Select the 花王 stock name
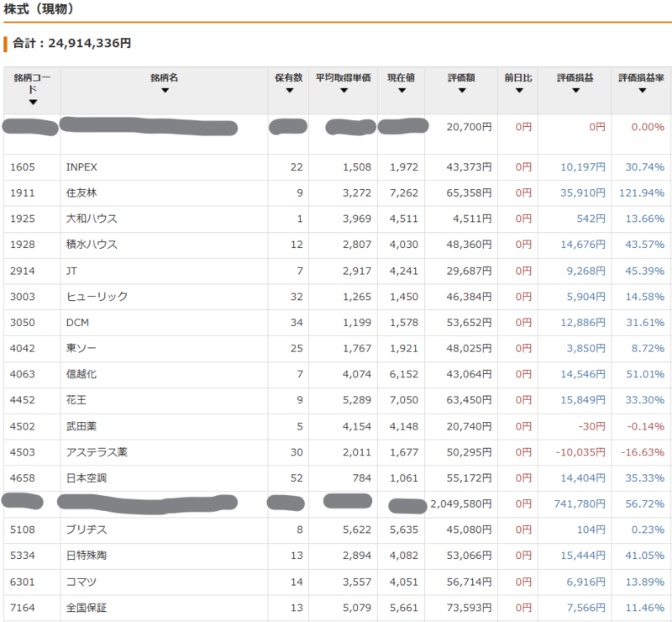This screenshot has width=672, height=622. click(x=76, y=400)
